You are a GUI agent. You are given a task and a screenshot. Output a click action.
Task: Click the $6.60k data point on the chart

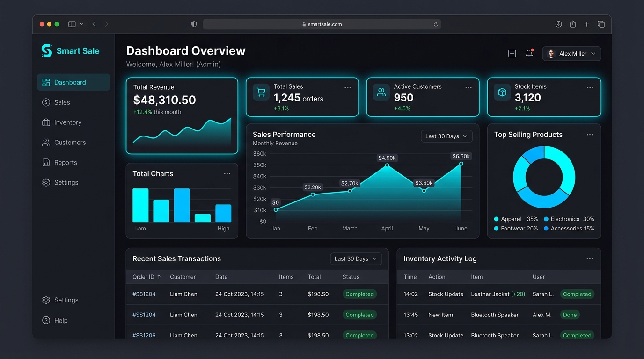(x=461, y=164)
